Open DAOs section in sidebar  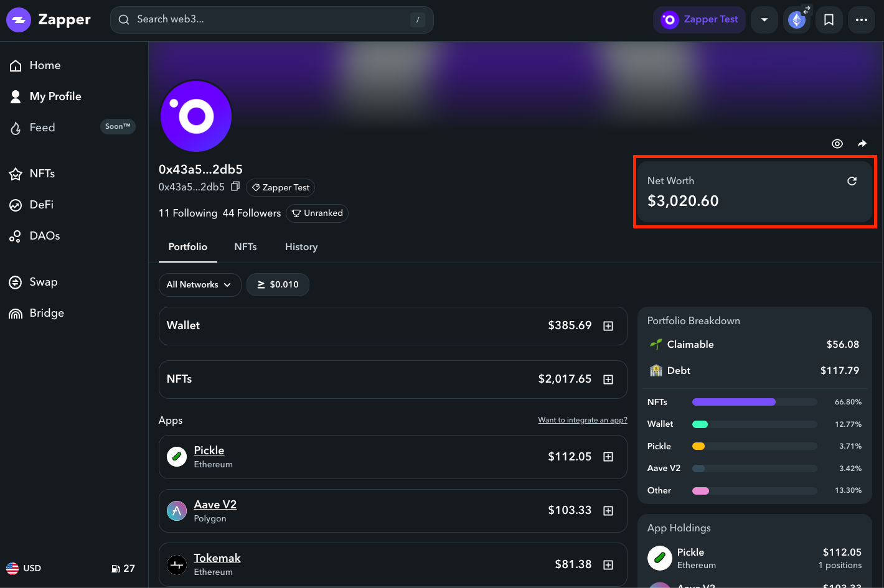pyautogui.click(x=35, y=236)
